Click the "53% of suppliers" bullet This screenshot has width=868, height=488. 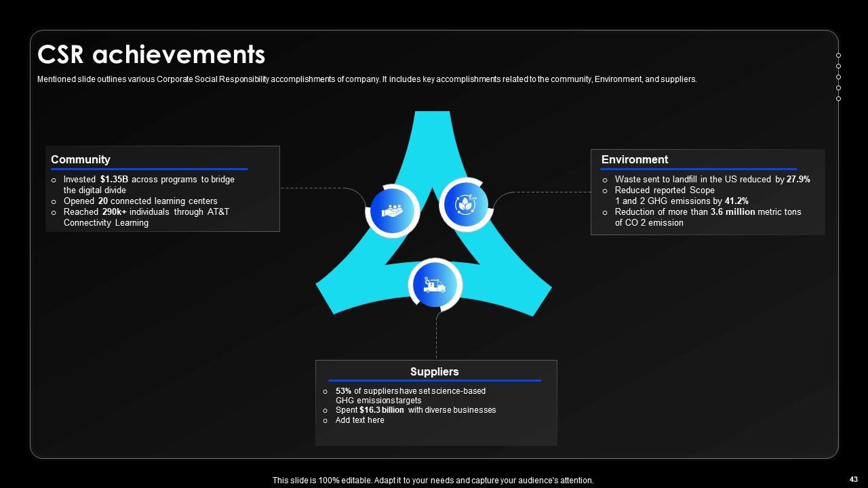click(x=410, y=396)
